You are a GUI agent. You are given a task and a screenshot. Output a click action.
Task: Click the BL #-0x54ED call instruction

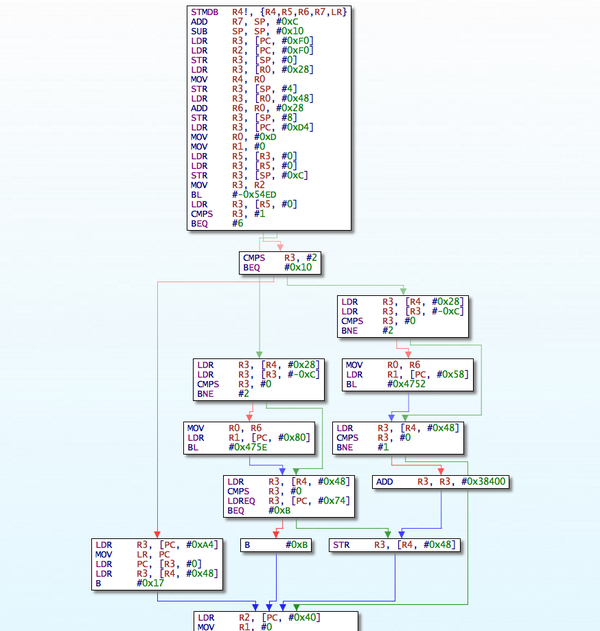pos(233,195)
